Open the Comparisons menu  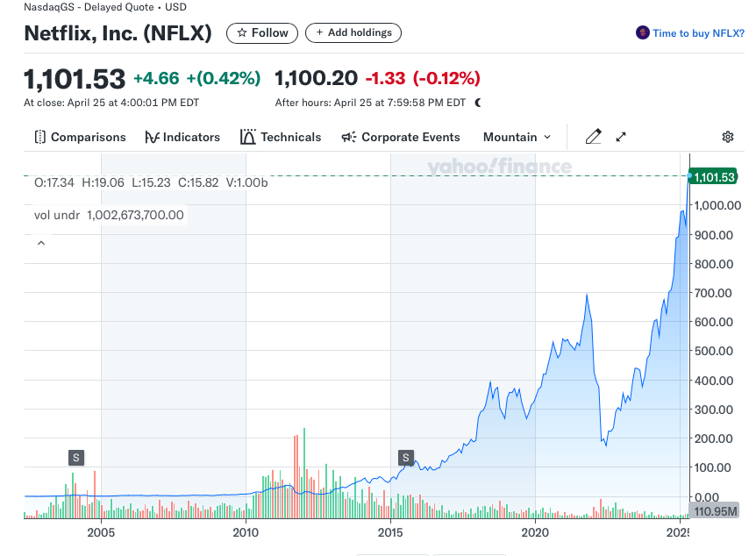pyautogui.click(x=80, y=138)
